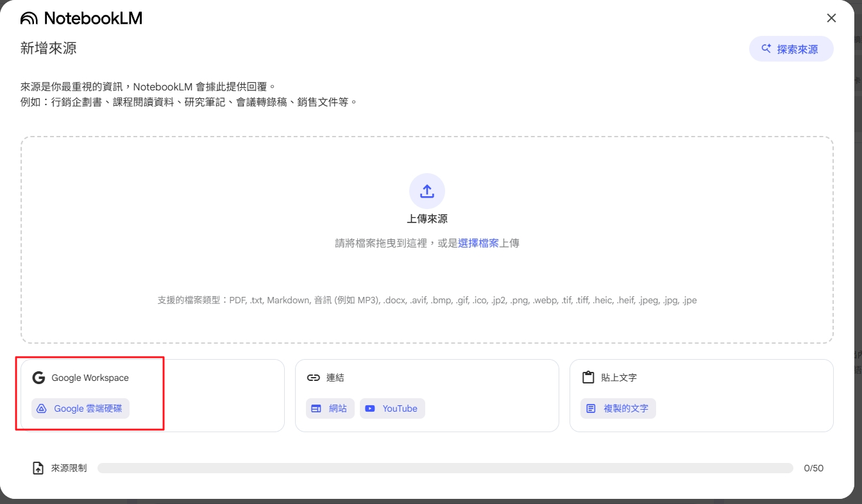Click the 選擇檔案 link to browse files

tap(478, 244)
